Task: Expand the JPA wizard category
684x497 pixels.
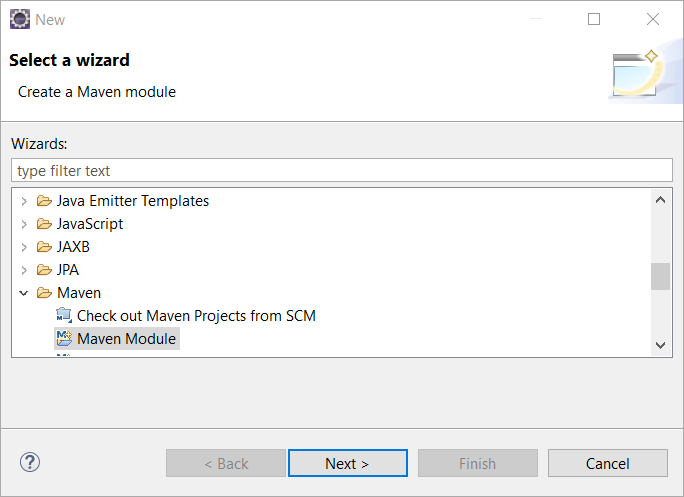Action: click(x=24, y=270)
